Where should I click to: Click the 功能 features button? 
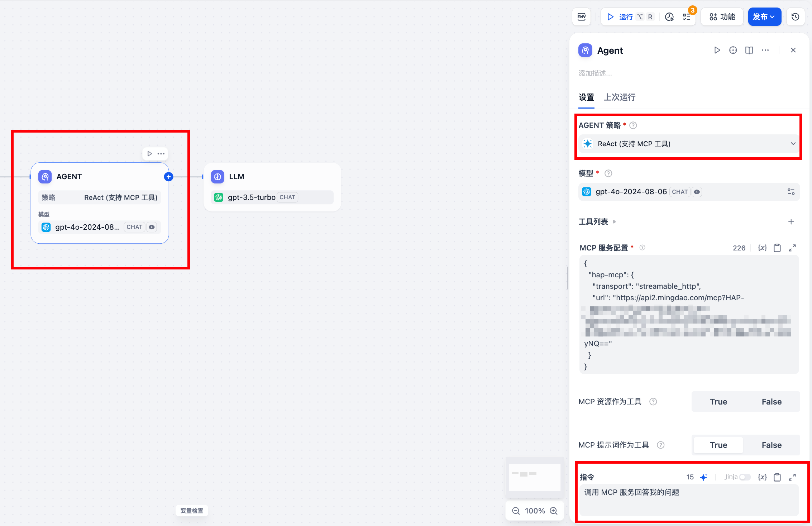(x=722, y=17)
